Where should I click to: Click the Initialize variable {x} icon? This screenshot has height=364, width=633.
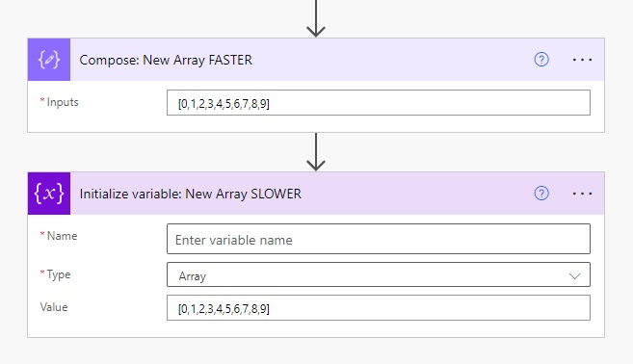(x=49, y=194)
